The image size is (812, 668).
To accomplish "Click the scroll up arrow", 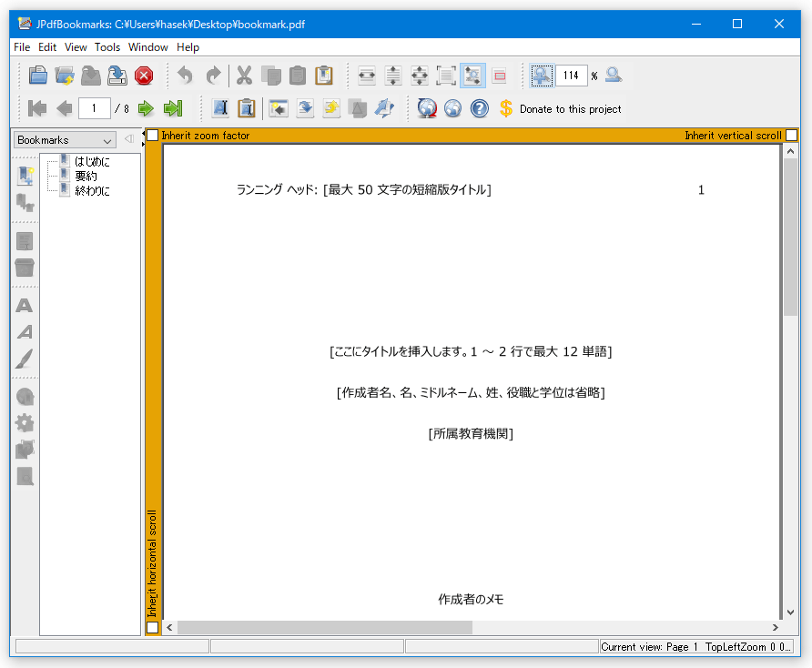I will (x=790, y=151).
